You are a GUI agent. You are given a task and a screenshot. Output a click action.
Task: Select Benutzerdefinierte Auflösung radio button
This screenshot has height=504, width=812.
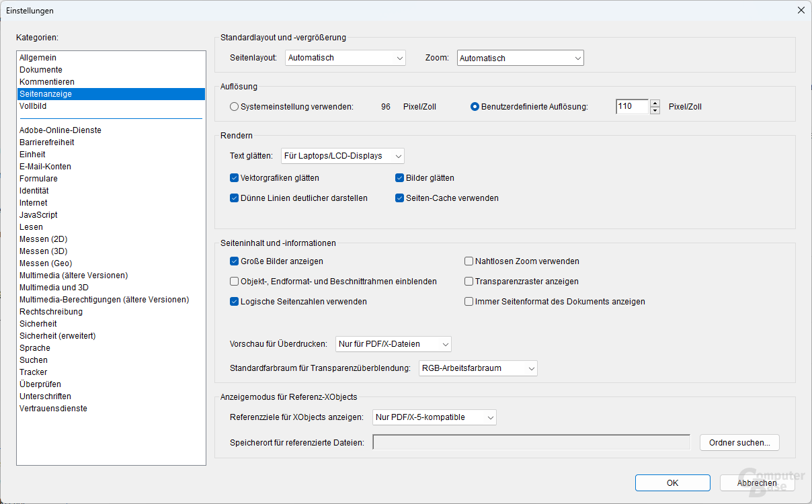(x=475, y=106)
